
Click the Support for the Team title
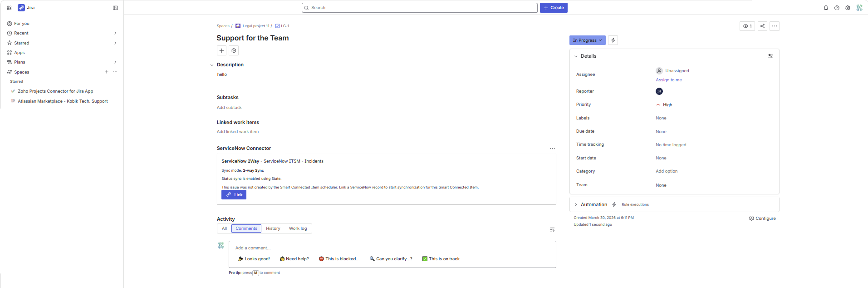[253, 38]
